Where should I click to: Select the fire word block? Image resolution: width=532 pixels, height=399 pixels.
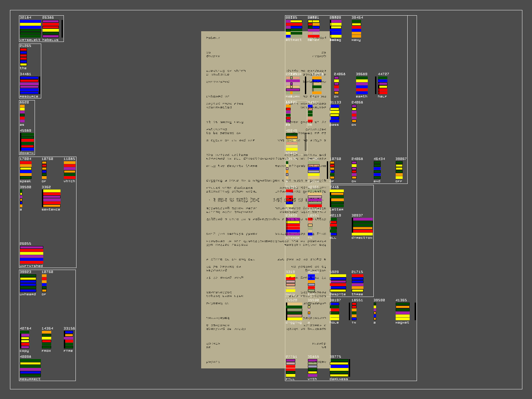[68, 340]
